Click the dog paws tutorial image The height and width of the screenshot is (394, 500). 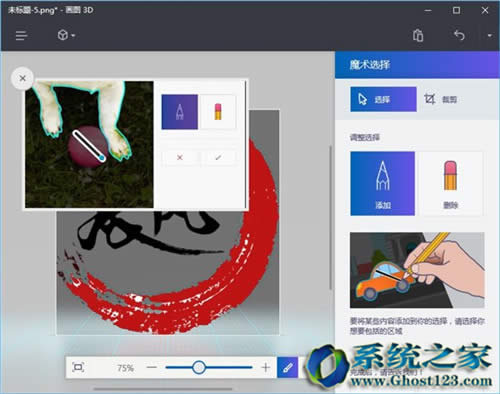pyautogui.click(x=89, y=144)
